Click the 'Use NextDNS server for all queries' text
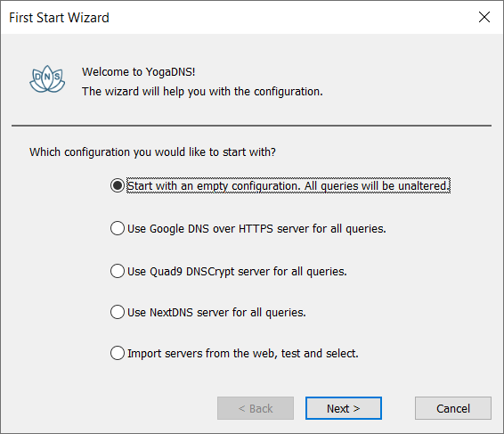This screenshot has width=504, height=434. point(216,313)
